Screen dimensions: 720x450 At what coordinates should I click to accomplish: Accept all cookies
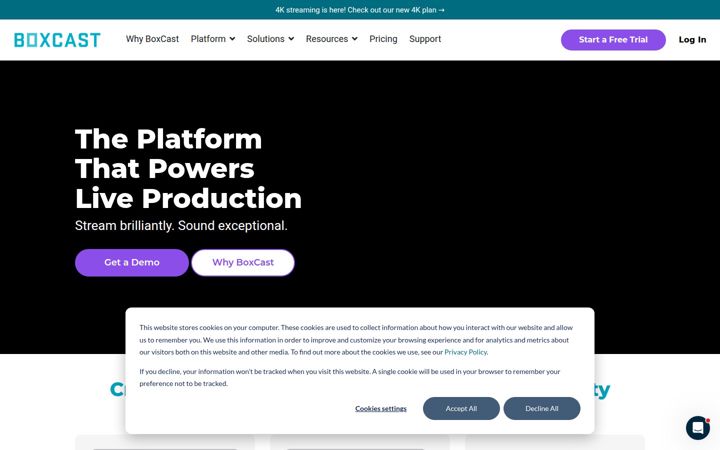pos(461,409)
